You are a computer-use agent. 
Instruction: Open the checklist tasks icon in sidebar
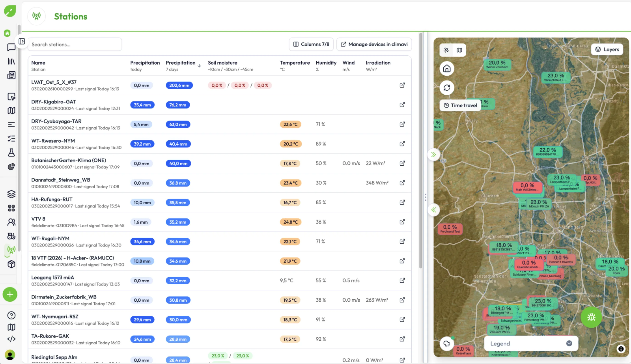pyautogui.click(x=11, y=139)
